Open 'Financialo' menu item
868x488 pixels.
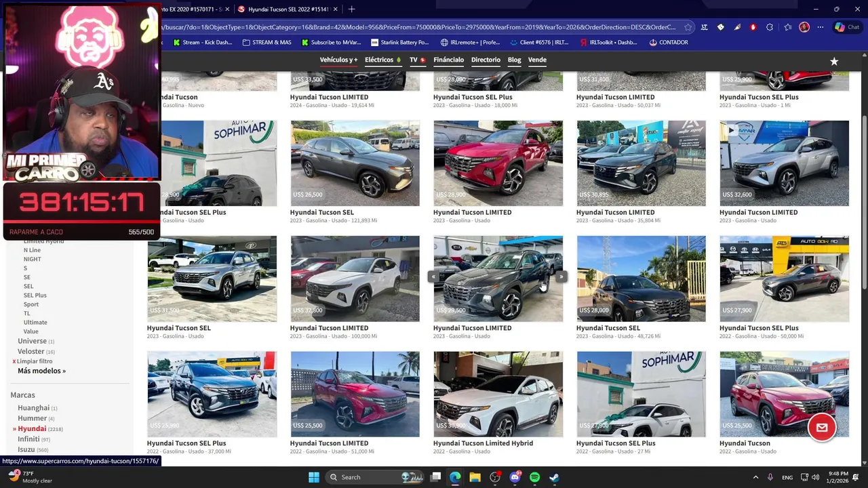pyautogui.click(x=448, y=60)
